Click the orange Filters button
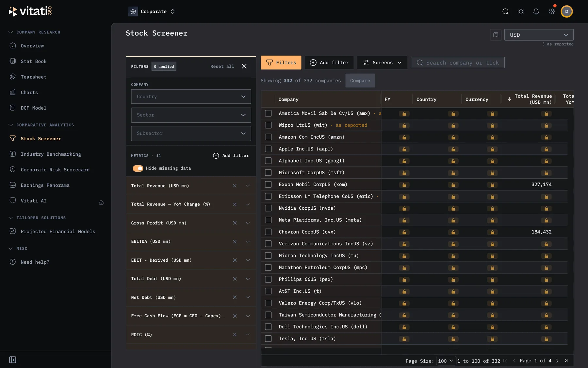Viewport: 588px width, 368px height. (x=281, y=62)
